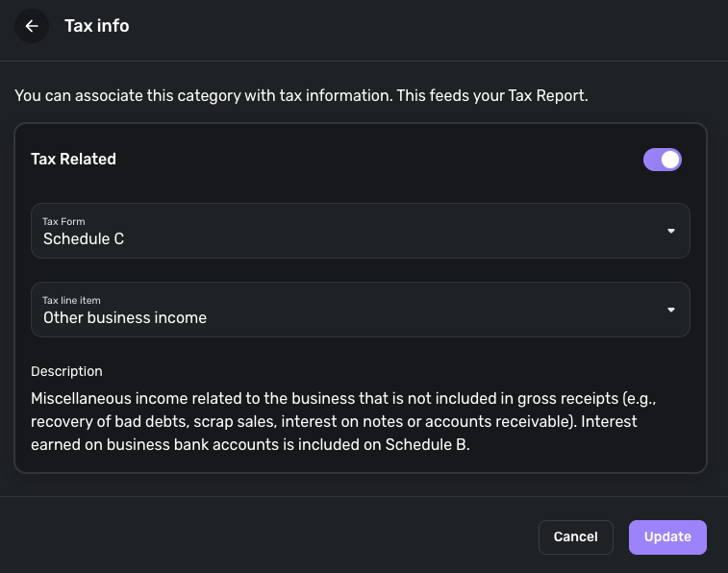Click the Miscellaneous income description paragraph
Screen dimensions: 728x573
pyautogui.click(x=346, y=421)
